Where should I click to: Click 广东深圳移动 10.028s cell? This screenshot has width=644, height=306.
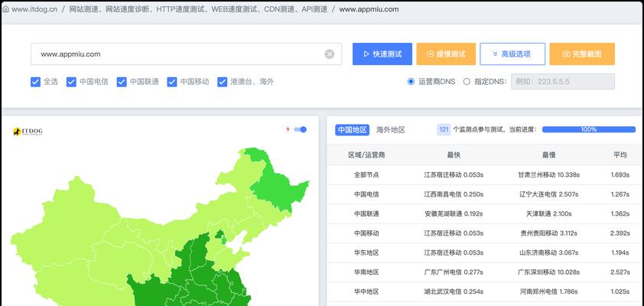(548, 272)
